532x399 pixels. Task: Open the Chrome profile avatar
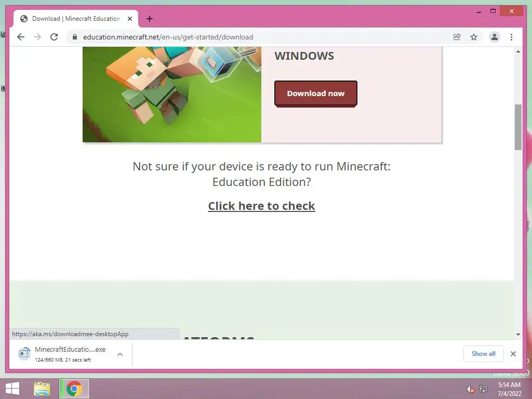[x=495, y=37]
